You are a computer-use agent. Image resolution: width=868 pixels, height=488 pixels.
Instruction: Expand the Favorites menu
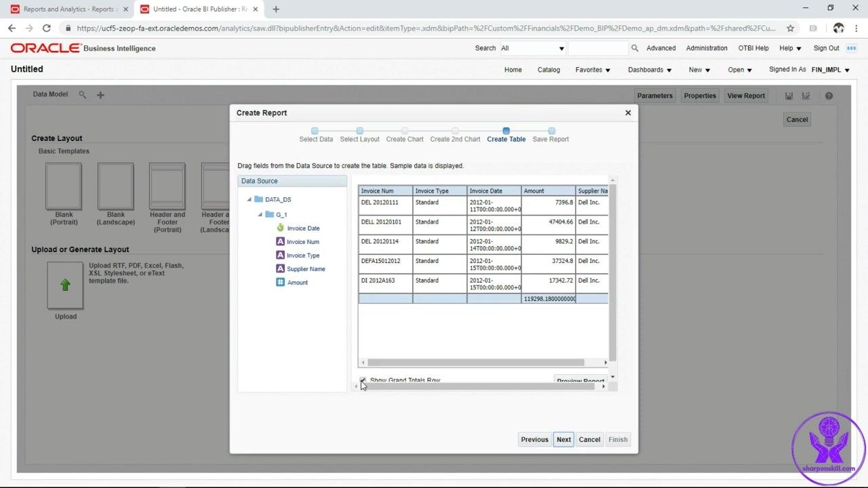click(593, 70)
